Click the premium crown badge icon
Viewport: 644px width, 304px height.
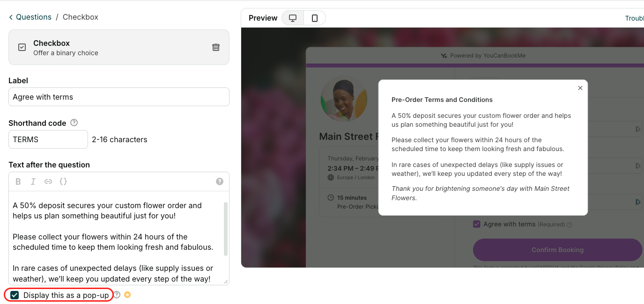point(127,295)
